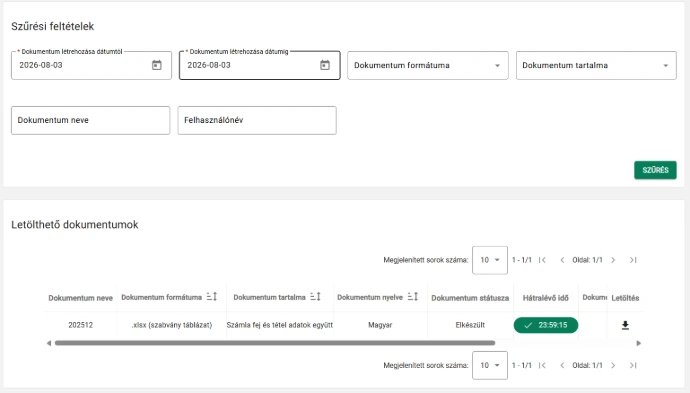The image size is (690, 393).
Task: Click the Dokumentum neve column header
Action: pyautogui.click(x=81, y=298)
